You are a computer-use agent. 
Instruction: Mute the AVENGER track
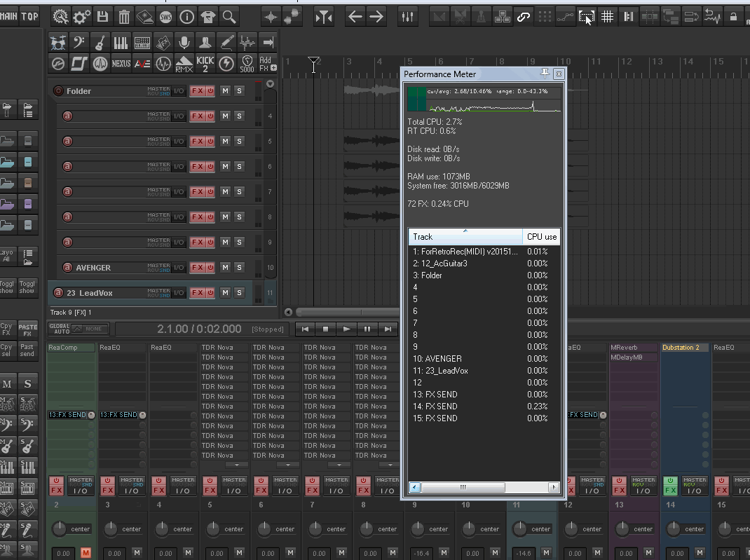pyautogui.click(x=225, y=267)
